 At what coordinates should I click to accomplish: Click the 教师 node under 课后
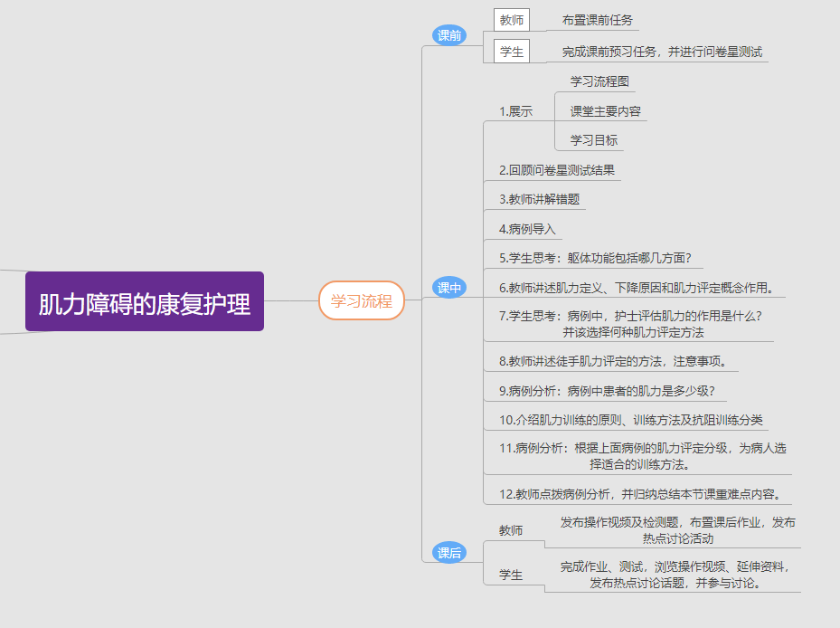click(x=511, y=530)
